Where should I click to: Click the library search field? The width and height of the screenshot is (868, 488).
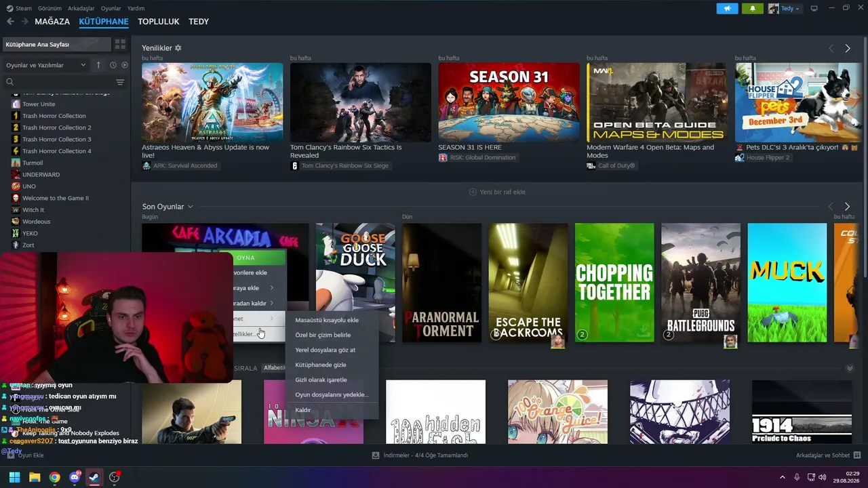click(59, 82)
